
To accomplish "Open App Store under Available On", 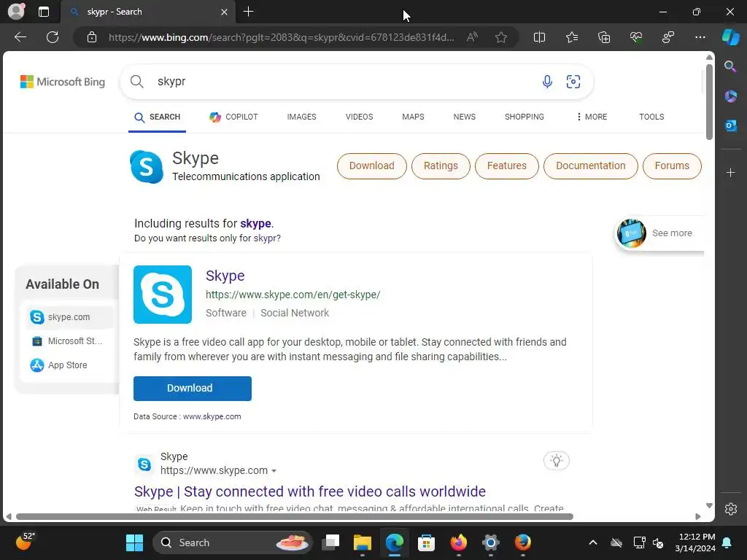I will point(69,365).
